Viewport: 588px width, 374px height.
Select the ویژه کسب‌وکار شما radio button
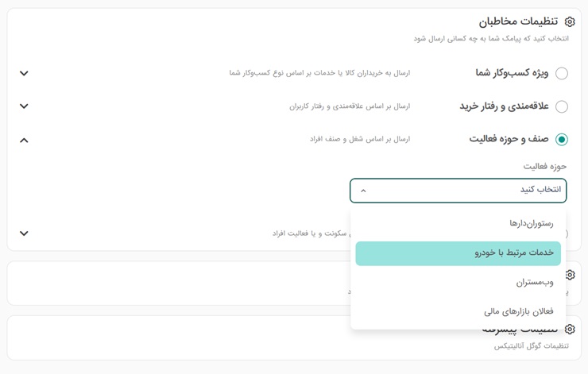click(562, 73)
